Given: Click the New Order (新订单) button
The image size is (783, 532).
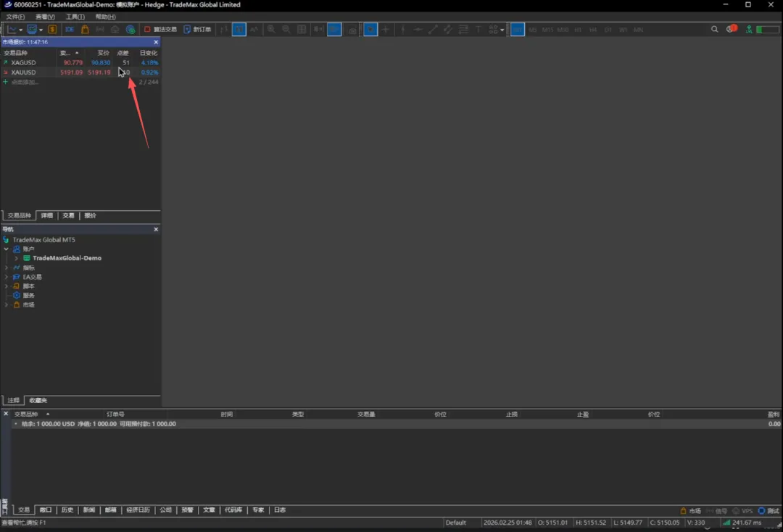Looking at the screenshot, I should click(x=197, y=30).
